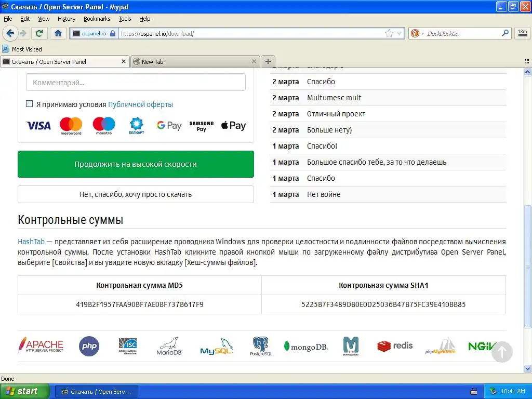This screenshot has height=399, width=532.
Task: Open the HashTab link
Action: (x=31, y=242)
